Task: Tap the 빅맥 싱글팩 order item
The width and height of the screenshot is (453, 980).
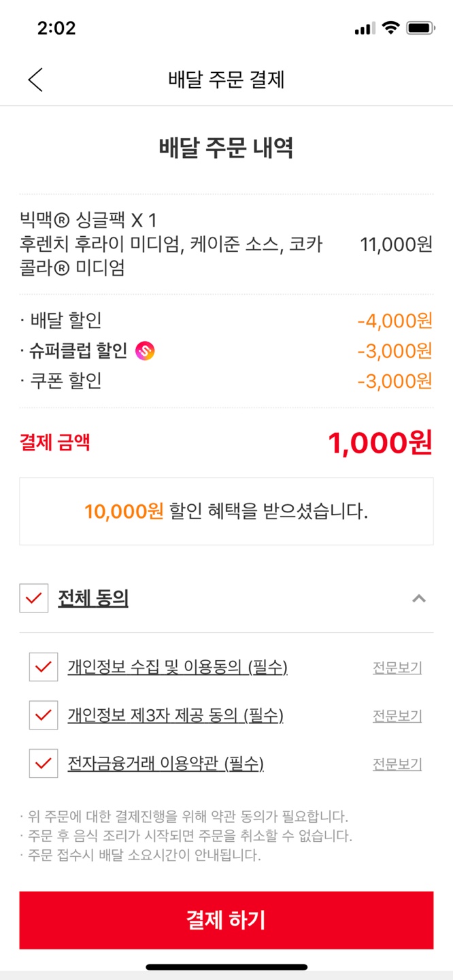Action: (x=170, y=244)
